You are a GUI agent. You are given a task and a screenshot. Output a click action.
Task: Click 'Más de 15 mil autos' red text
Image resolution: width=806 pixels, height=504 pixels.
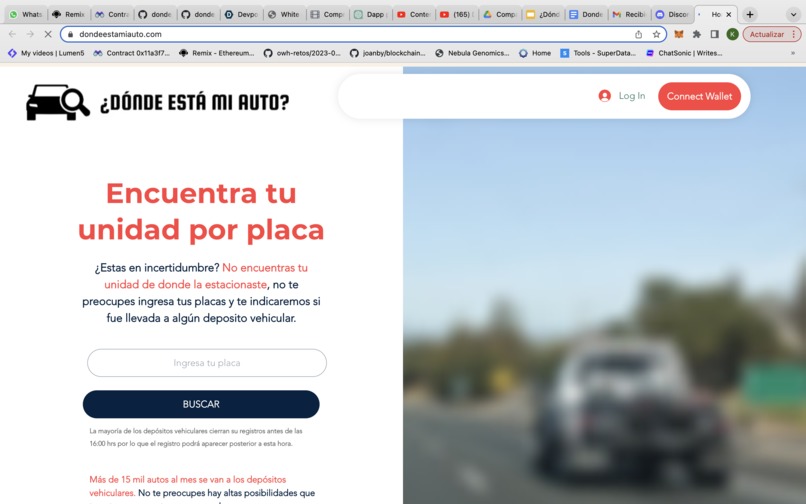click(x=188, y=486)
